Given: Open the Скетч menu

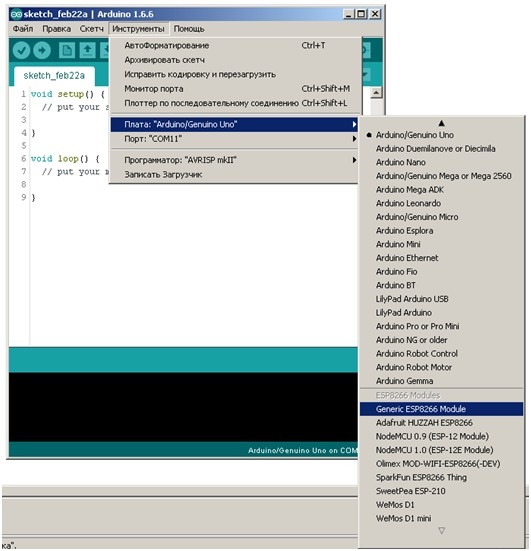Looking at the screenshot, I should point(91,29).
